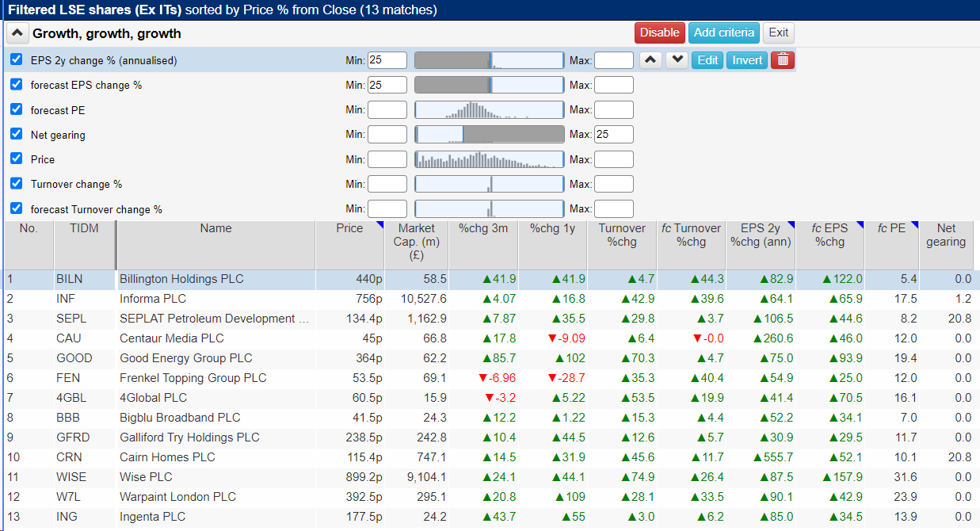Disable the current filter

click(x=659, y=32)
